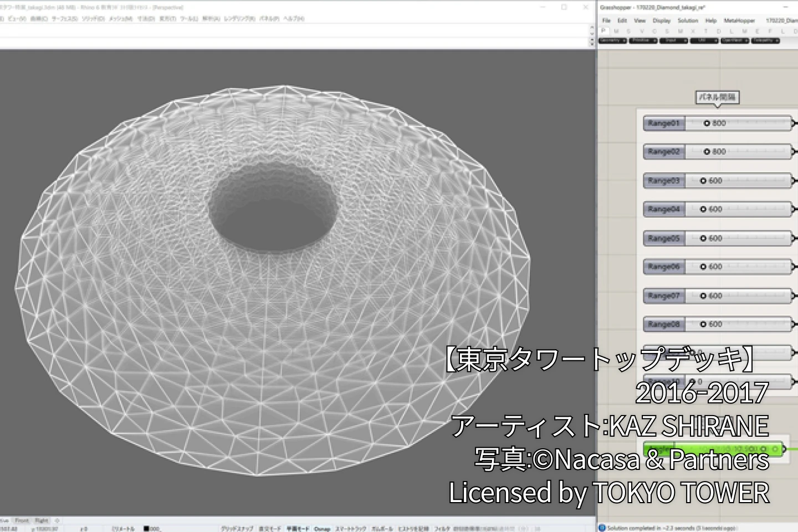Open the Grasshopper View menu
The image size is (798, 532).
coord(640,21)
